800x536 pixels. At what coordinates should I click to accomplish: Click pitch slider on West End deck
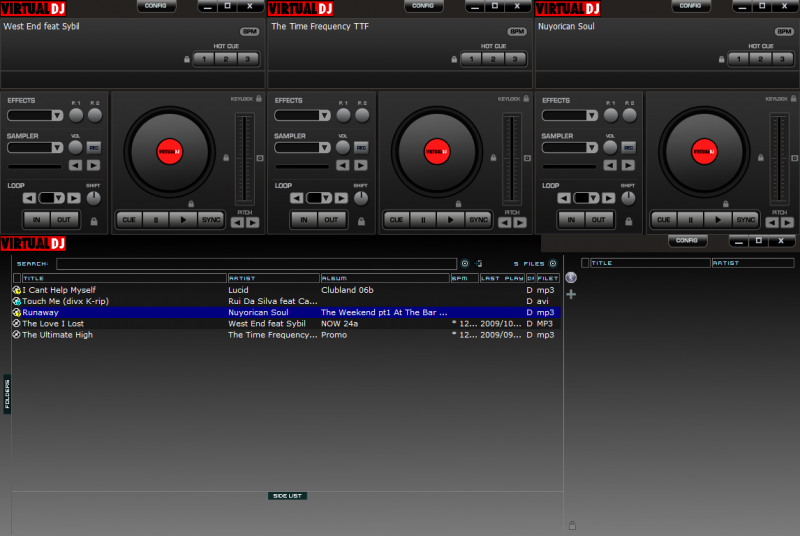244,159
